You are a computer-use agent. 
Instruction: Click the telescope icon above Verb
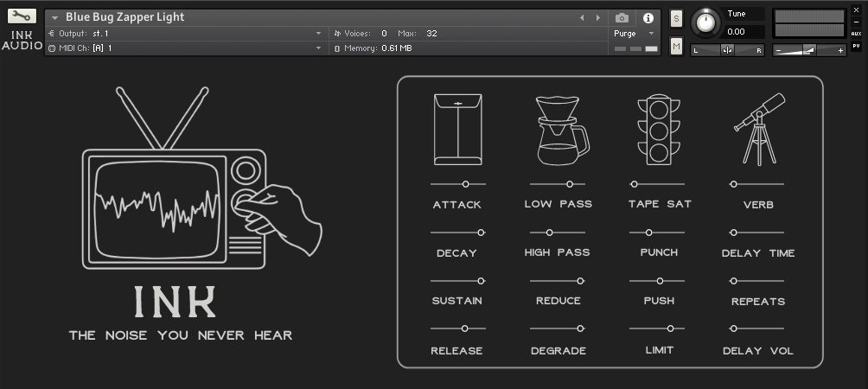coord(759,129)
